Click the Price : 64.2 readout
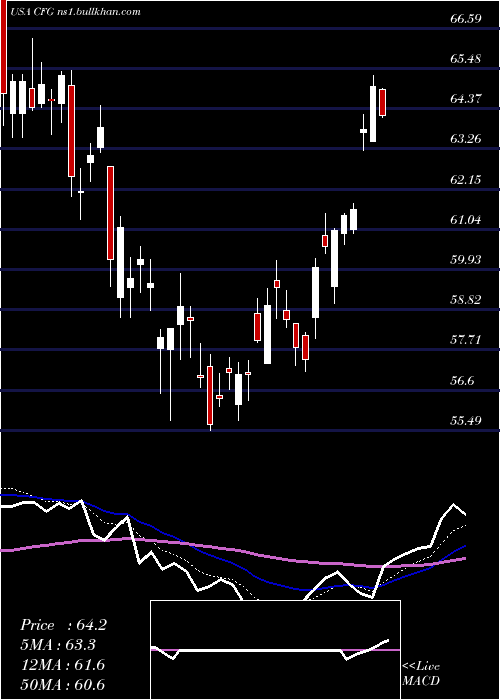500x700 pixels. [63, 625]
